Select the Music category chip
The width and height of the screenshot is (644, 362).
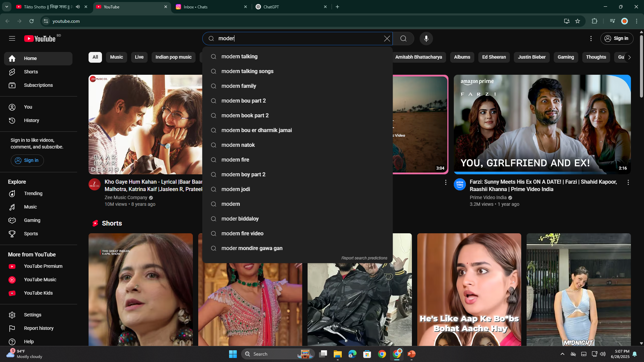[116, 57]
